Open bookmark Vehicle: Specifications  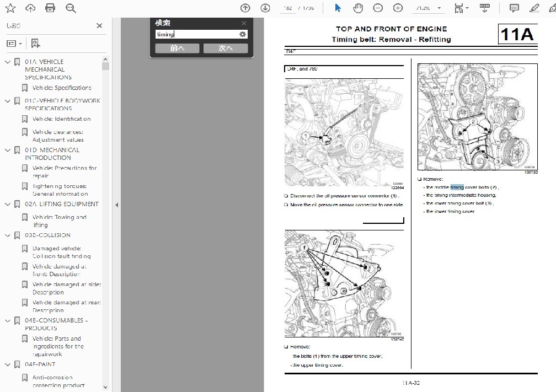click(62, 88)
